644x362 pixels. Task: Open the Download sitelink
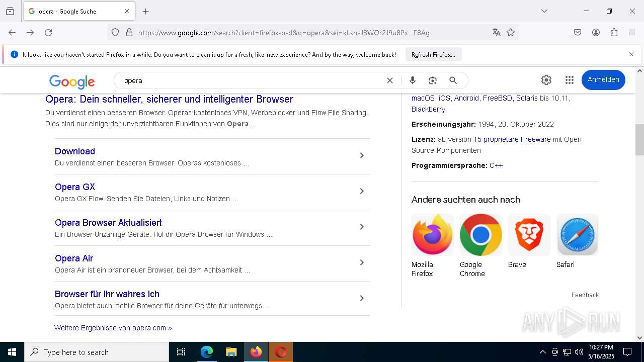(x=75, y=151)
